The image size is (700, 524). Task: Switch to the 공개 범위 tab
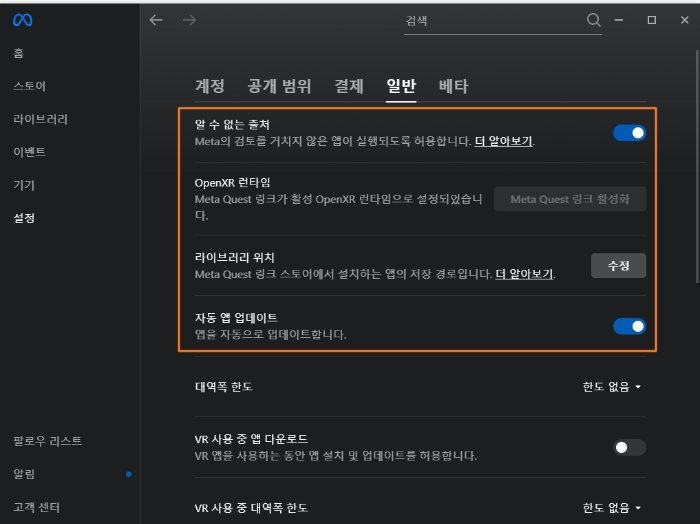(279, 86)
